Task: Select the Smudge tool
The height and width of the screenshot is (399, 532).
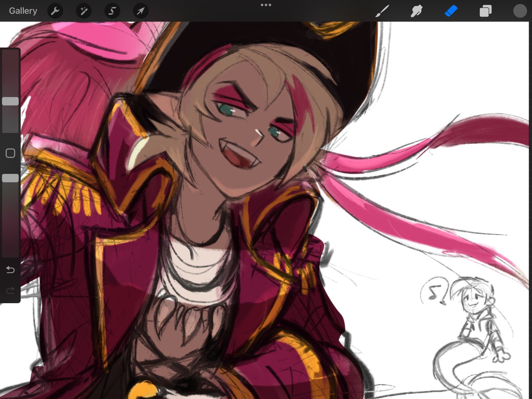Action: (416, 11)
